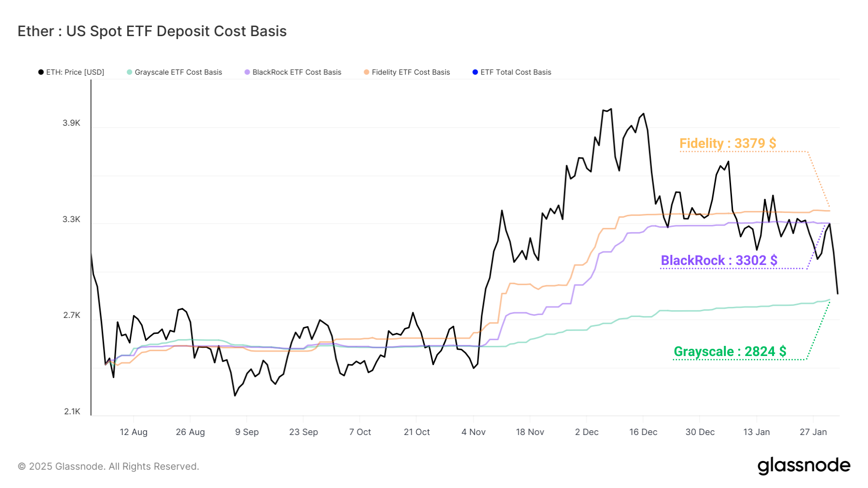Image resolution: width=868 pixels, height=488 pixels.
Task: Click the "27 Jan" x-axis label
Action: pyautogui.click(x=814, y=432)
